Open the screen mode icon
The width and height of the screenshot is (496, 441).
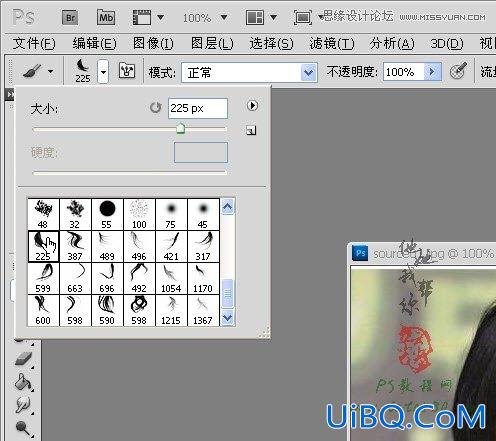click(303, 17)
